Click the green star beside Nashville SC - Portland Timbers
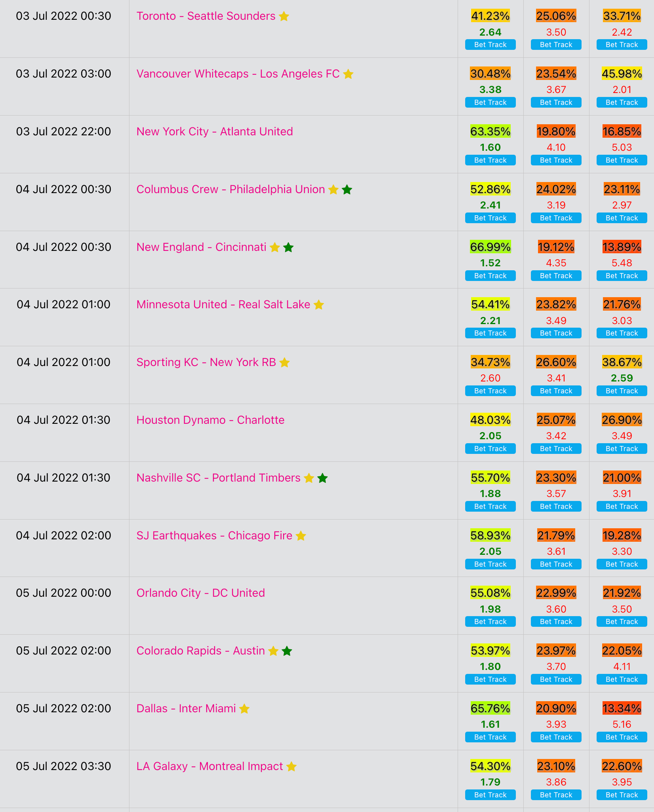 [323, 478]
